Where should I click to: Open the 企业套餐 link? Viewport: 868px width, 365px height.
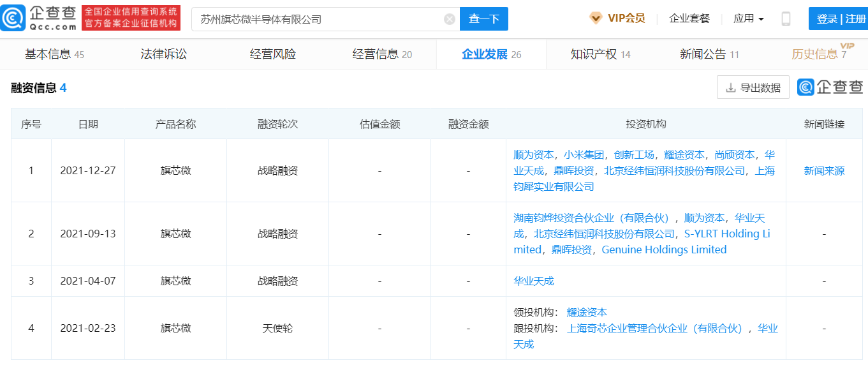(689, 19)
